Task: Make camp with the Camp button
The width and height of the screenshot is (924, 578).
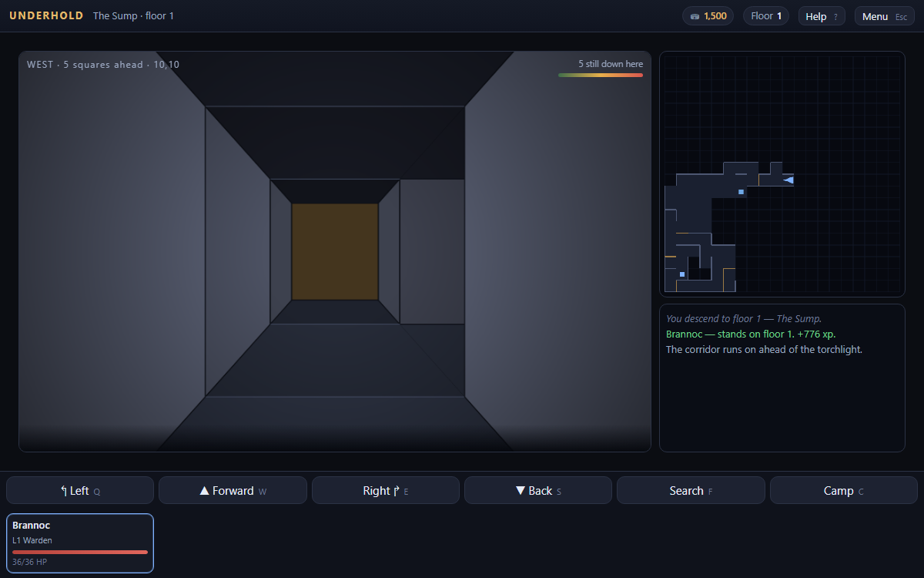Action: click(x=844, y=490)
